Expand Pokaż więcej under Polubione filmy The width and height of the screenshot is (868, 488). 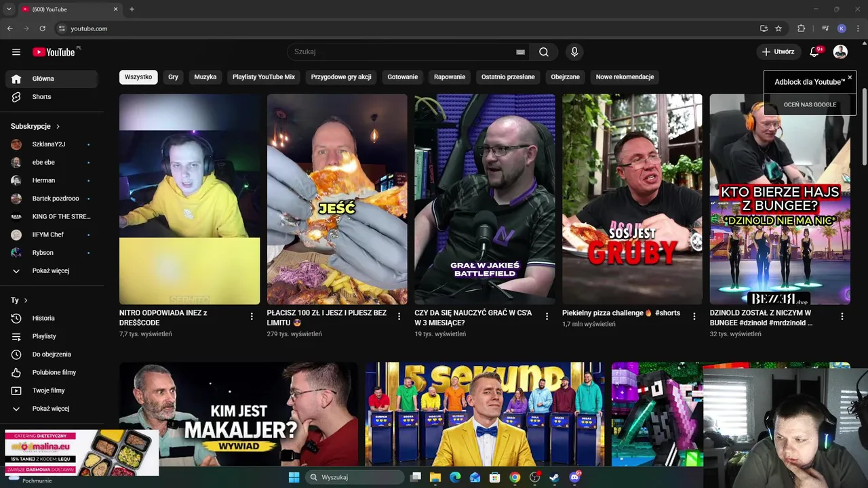tap(52, 409)
